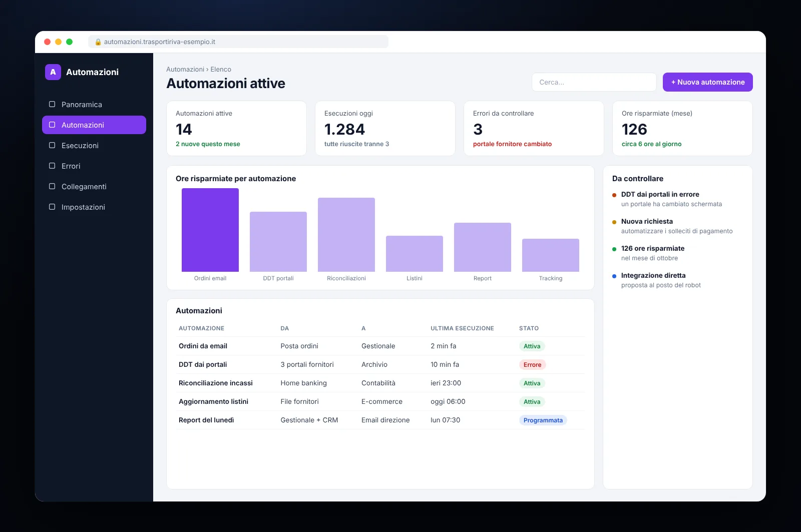Click the ULTIMA ESECUZIONE column header

tap(462, 328)
